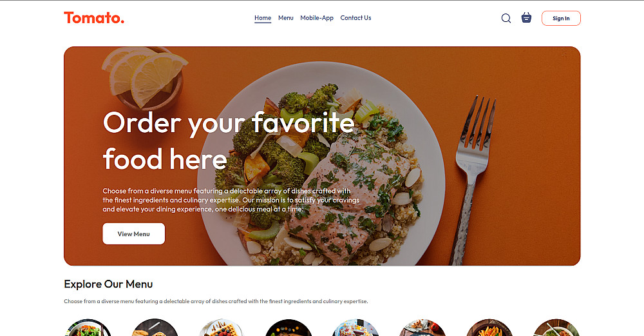The image size is (644, 336).
Task: Choose the fourth dark-plate category thumbnail
Action: (289, 328)
